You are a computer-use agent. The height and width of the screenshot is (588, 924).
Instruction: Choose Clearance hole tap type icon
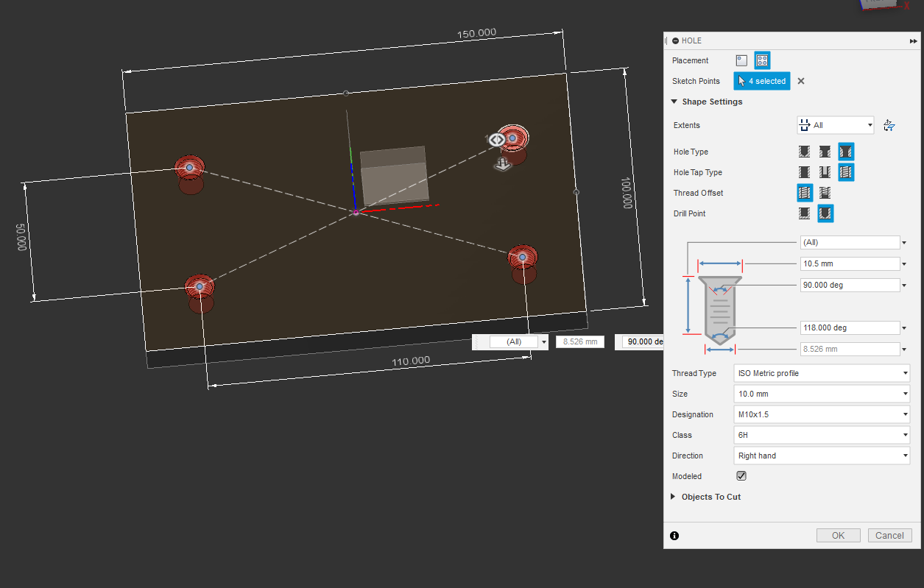pyautogui.click(x=825, y=172)
